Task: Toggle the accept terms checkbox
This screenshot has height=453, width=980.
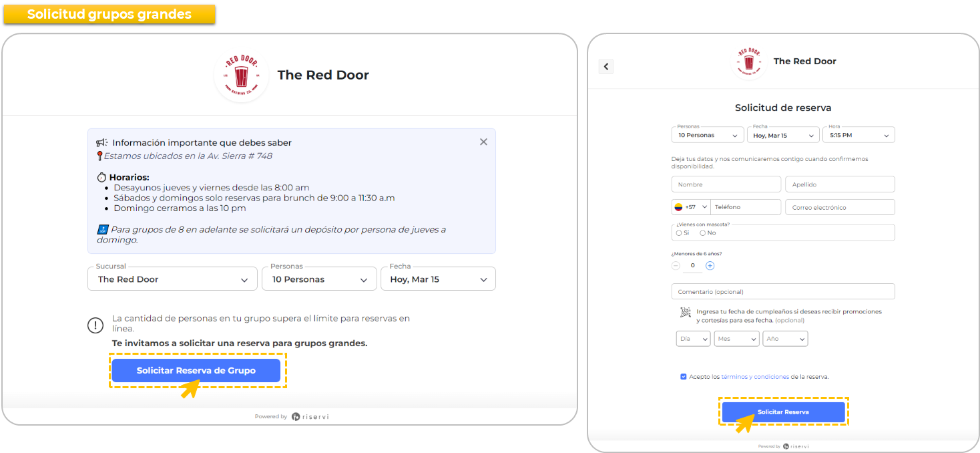Action: (x=684, y=377)
